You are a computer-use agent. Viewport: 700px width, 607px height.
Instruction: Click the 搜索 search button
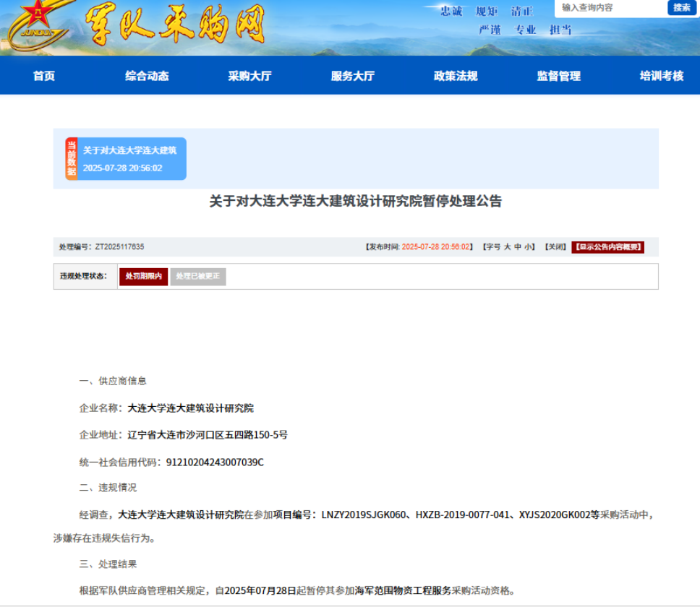(682, 7)
